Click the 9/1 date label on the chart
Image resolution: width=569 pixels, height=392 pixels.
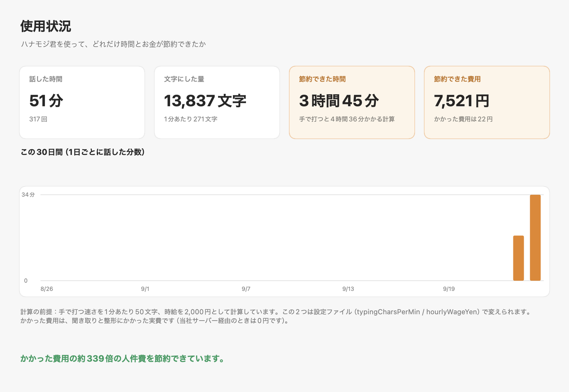145,289
